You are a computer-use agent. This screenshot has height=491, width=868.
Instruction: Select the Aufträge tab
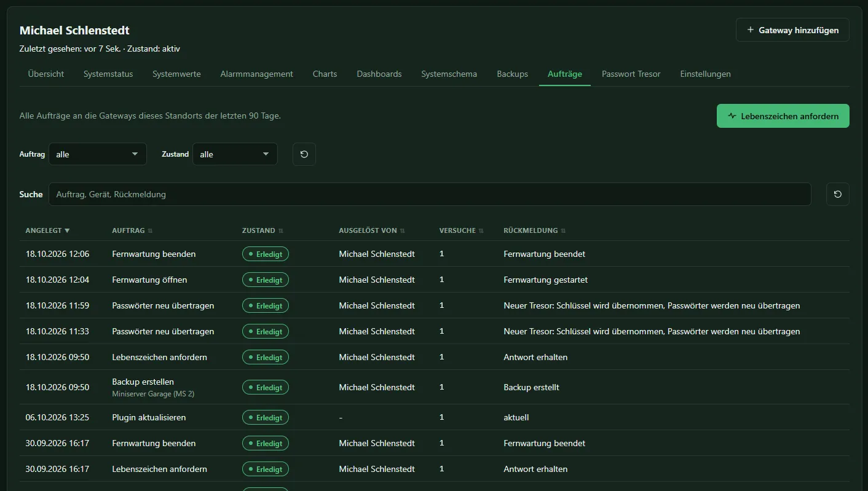click(x=565, y=74)
